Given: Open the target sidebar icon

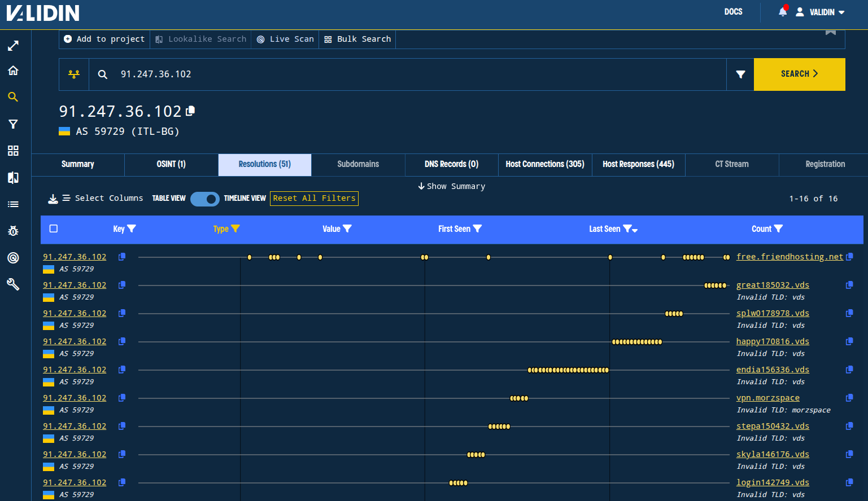Looking at the screenshot, I should tap(13, 258).
